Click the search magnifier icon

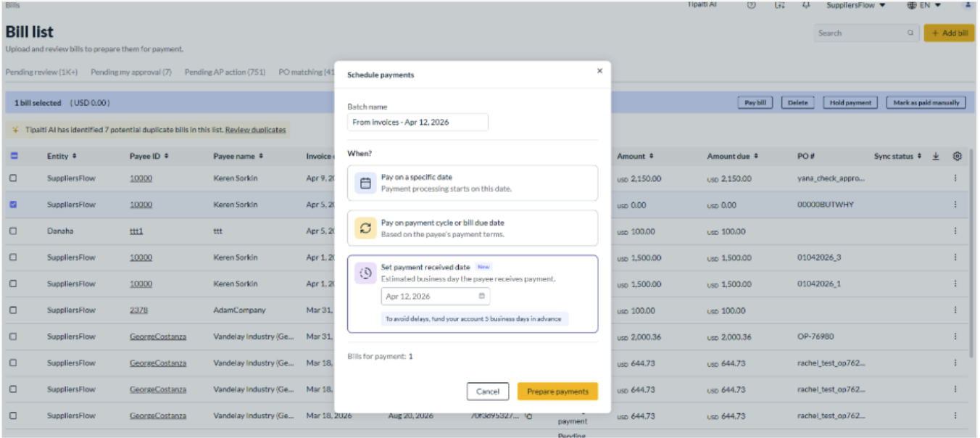tap(910, 33)
